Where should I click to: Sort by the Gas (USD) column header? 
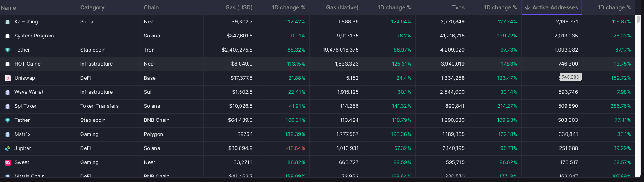tap(239, 7)
